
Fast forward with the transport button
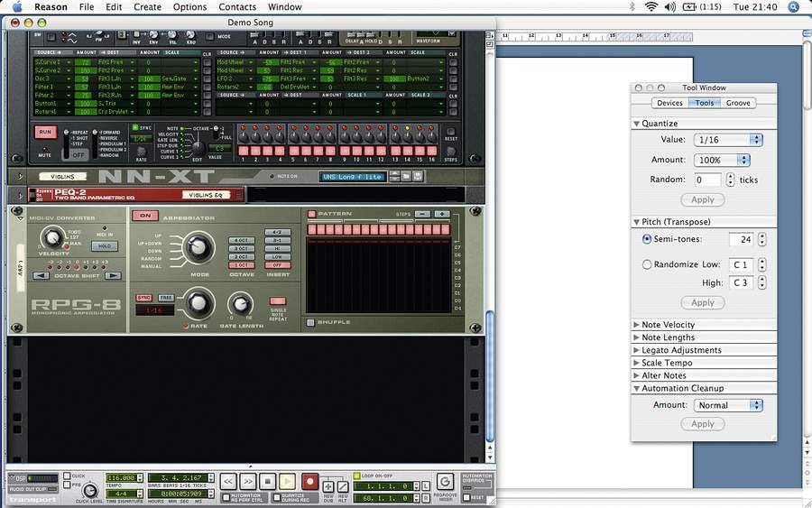[x=248, y=482]
